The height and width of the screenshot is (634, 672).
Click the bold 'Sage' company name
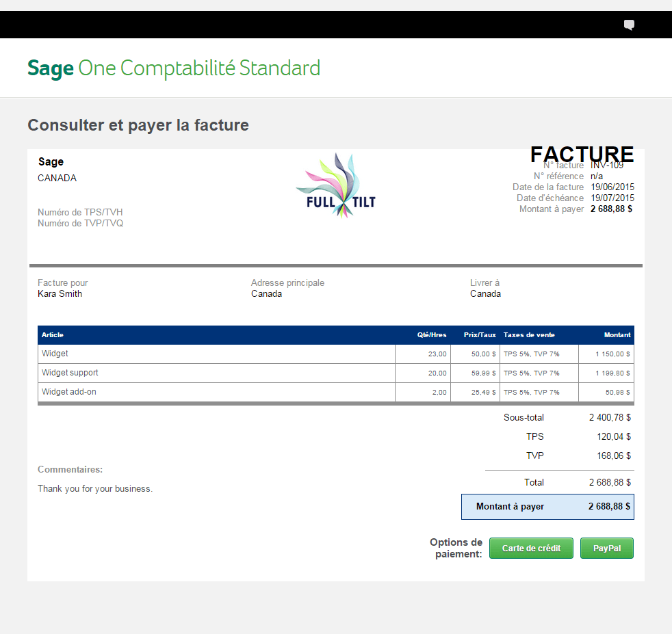(x=51, y=162)
